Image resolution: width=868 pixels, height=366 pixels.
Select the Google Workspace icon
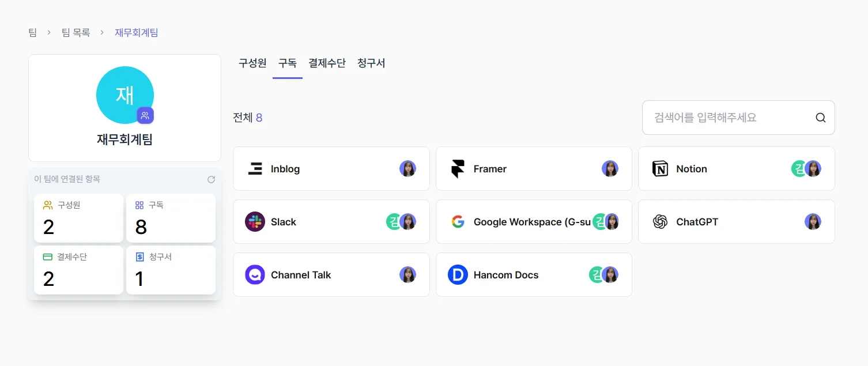click(458, 221)
